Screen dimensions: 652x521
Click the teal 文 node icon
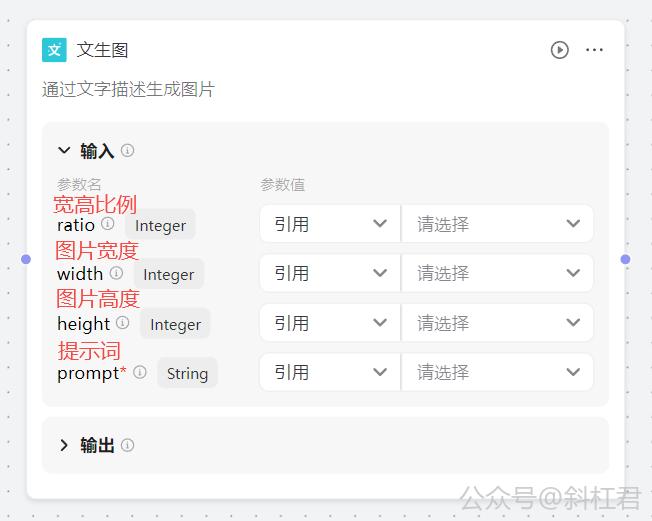click(54, 50)
